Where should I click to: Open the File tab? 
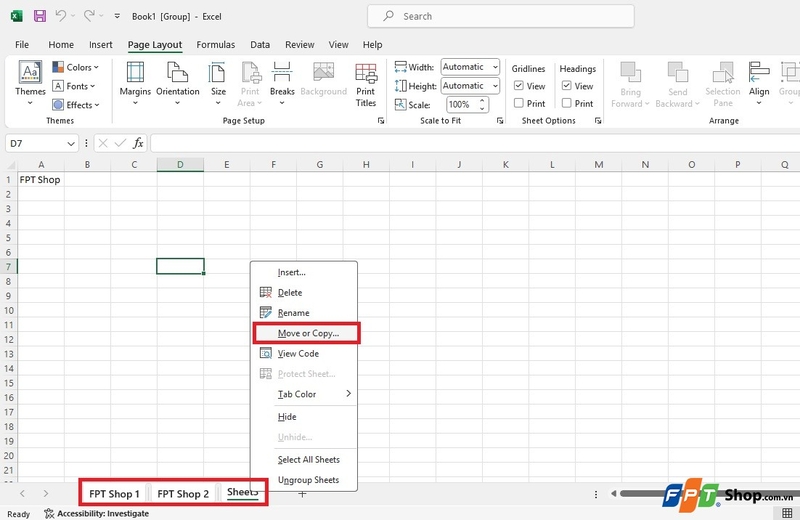(x=22, y=45)
